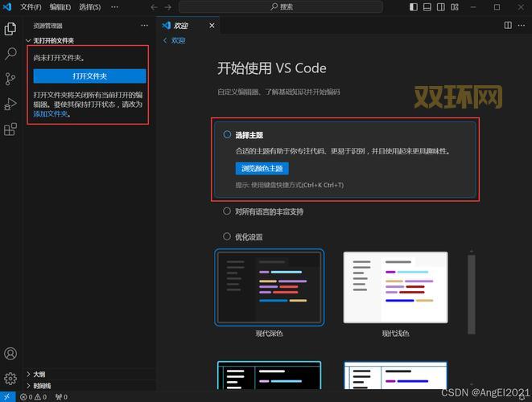Choose the 现代浅色 theme preview
The image size is (532, 402).
pos(396,288)
